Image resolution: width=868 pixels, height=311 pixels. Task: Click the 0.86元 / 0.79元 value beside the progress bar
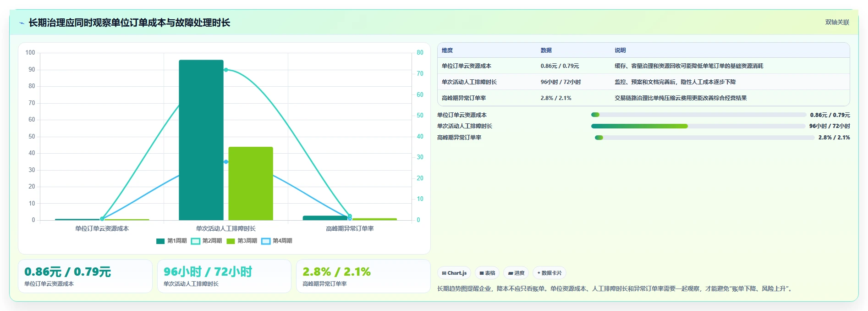click(830, 115)
